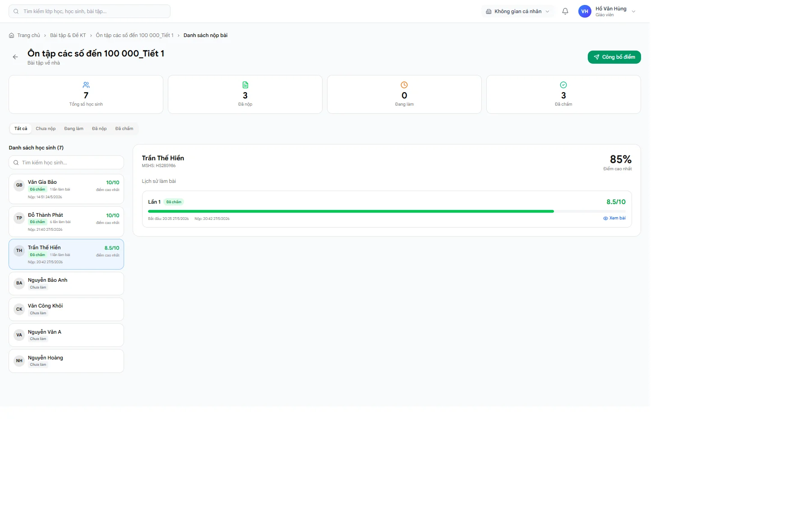Screen dimensions: 812x508
Task: Select student Văn Công Khôi
Action: pos(66,309)
